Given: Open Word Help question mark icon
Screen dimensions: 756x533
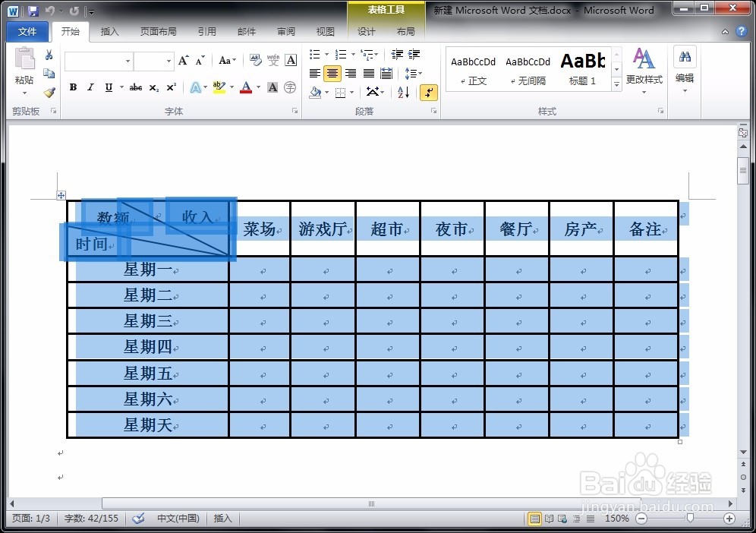Looking at the screenshot, I should click(741, 31).
